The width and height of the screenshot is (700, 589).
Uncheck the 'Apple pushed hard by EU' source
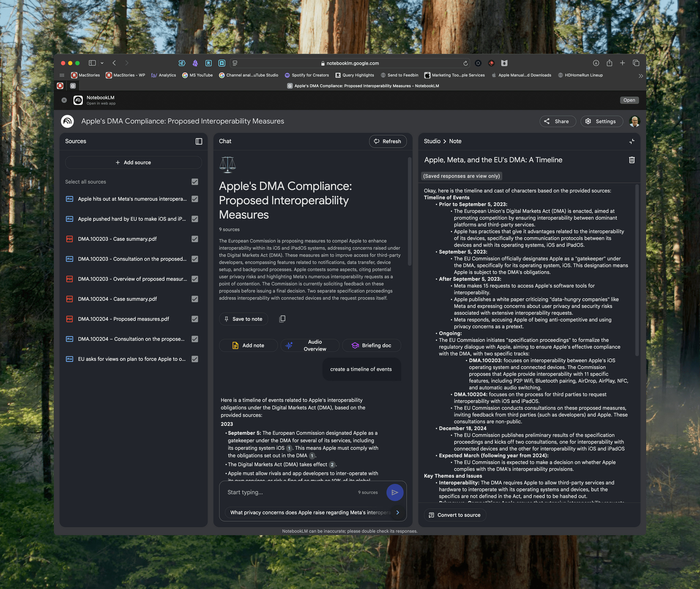click(195, 219)
